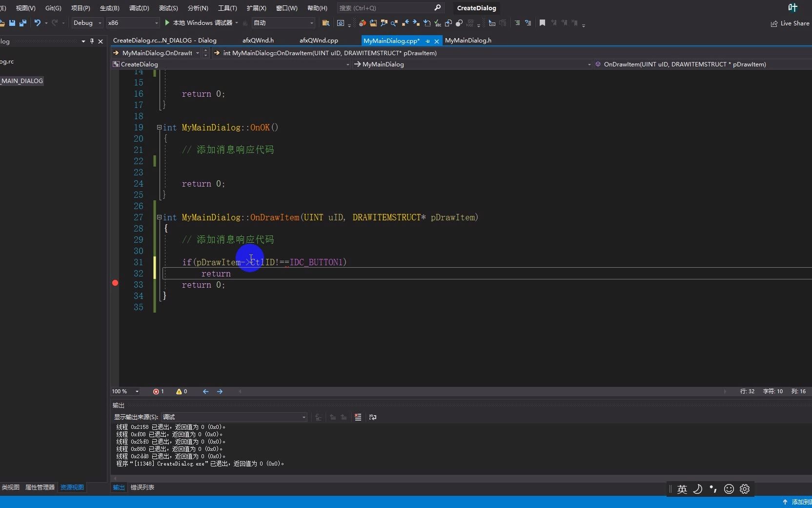Viewport: 812px width, 508px height.
Task: Toggle word wrap in the output panel
Action: pyautogui.click(x=373, y=417)
